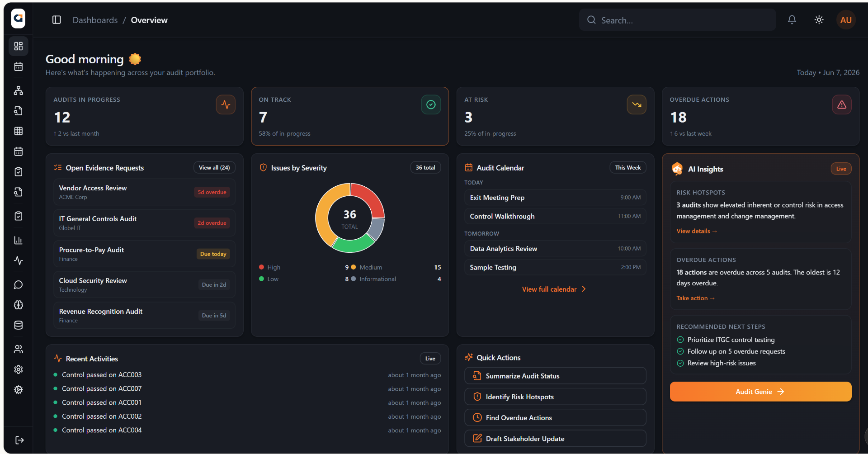
Task: Toggle light/dark theme with the sun icon
Action: coord(819,20)
